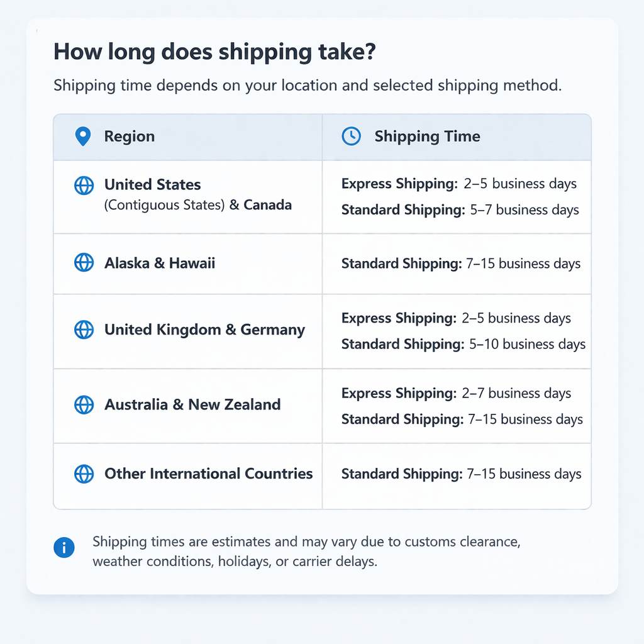Click the globe icon next to United States

(84, 185)
